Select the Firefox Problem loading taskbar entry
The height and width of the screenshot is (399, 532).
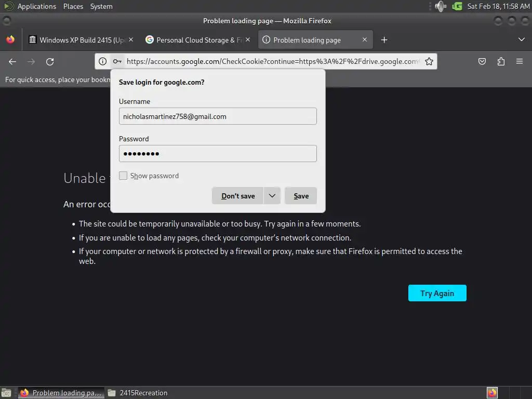coord(61,393)
